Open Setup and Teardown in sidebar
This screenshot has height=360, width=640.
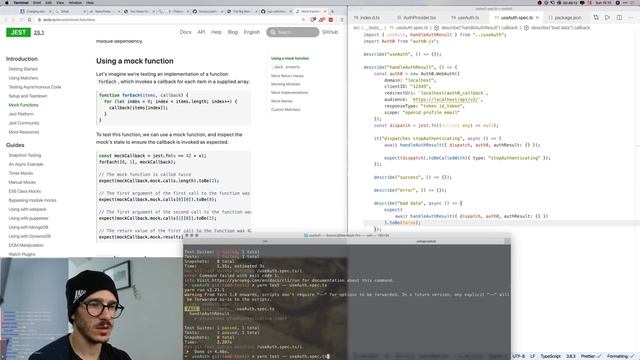pos(28,96)
